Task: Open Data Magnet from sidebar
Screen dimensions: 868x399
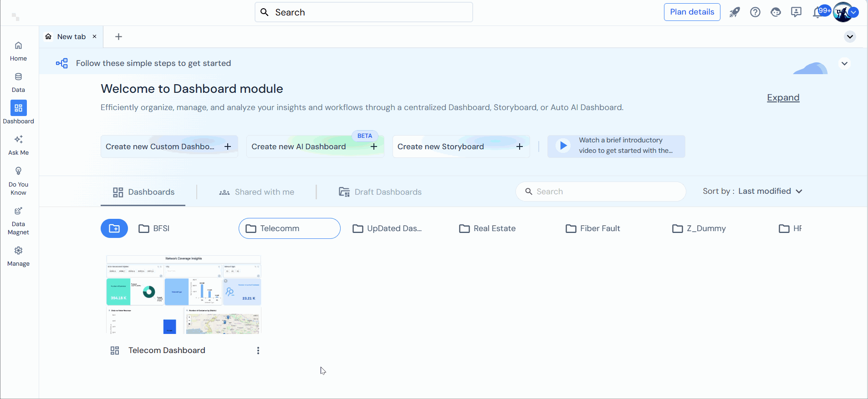Action: point(18,220)
